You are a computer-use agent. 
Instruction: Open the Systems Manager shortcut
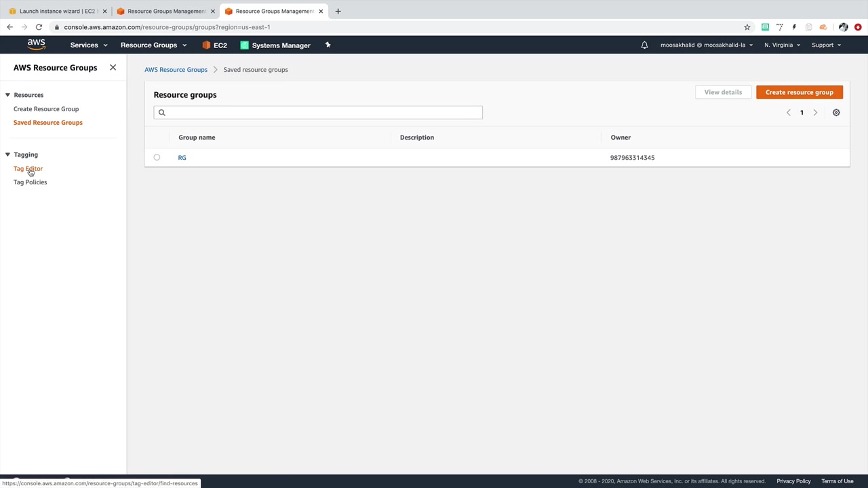pyautogui.click(x=275, y=45)
